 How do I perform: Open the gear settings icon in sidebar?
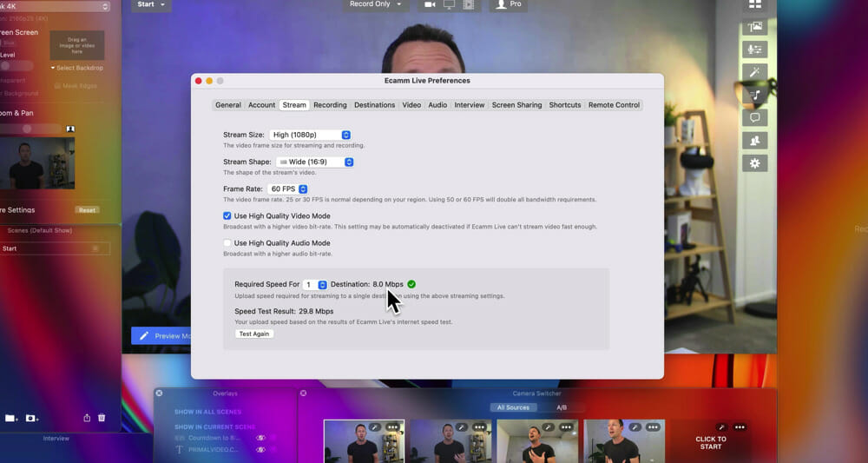pyautogui.click(x=755, y=163)
